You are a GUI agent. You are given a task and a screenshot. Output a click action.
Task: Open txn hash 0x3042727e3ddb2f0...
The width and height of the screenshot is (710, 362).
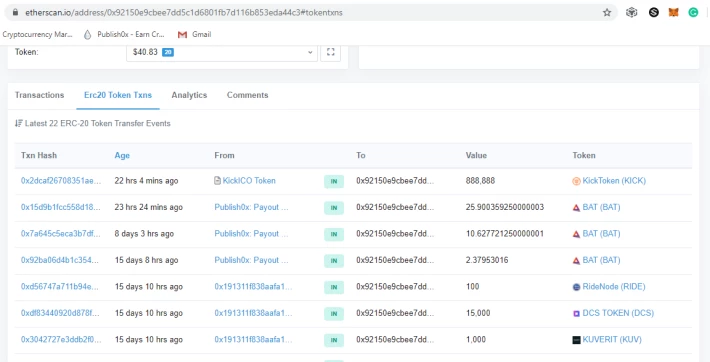tap(61, 339)
